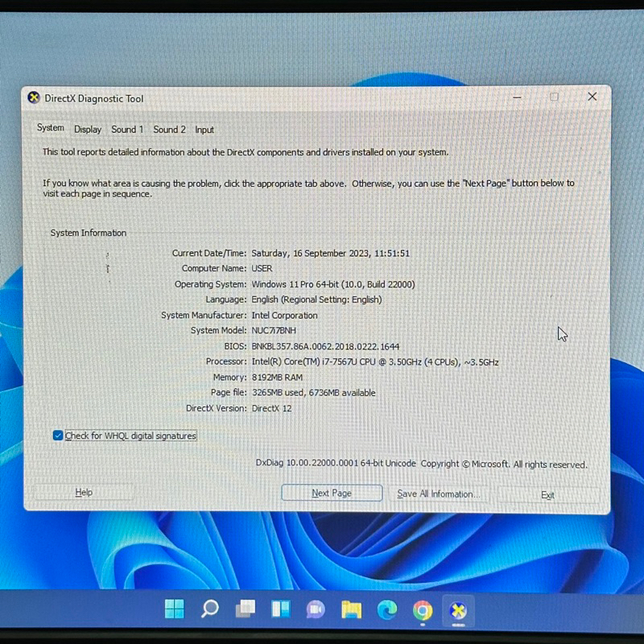Open the Windows Start menu
644x644 pixels.
pos(174,609)
